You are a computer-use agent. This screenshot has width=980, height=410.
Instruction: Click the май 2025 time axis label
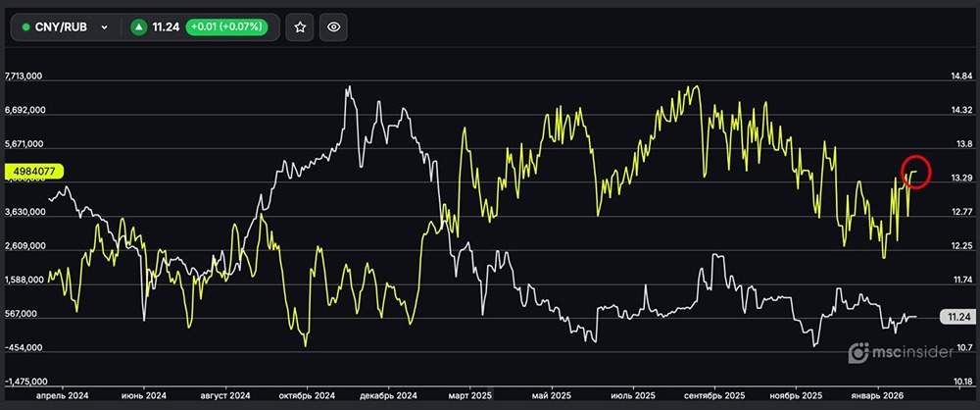[551, 396]
